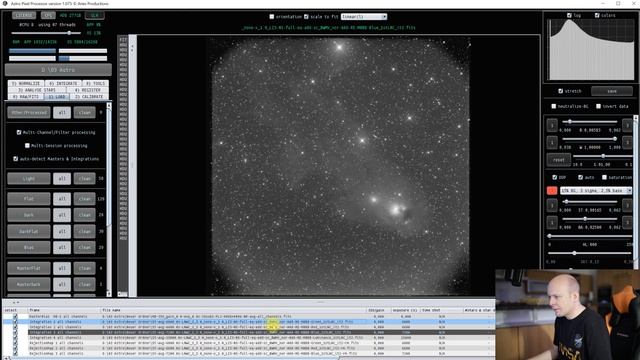Click the save button in right panel

click(612, 91)
